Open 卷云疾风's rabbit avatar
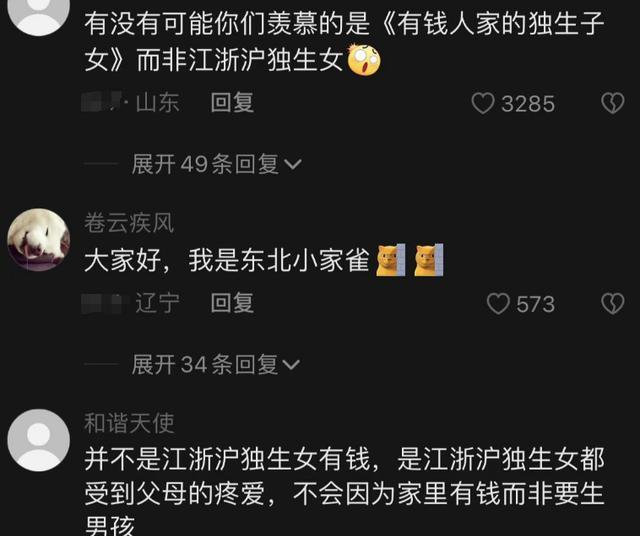The height and width of the screenshot is (536, 640). point(39,240)
